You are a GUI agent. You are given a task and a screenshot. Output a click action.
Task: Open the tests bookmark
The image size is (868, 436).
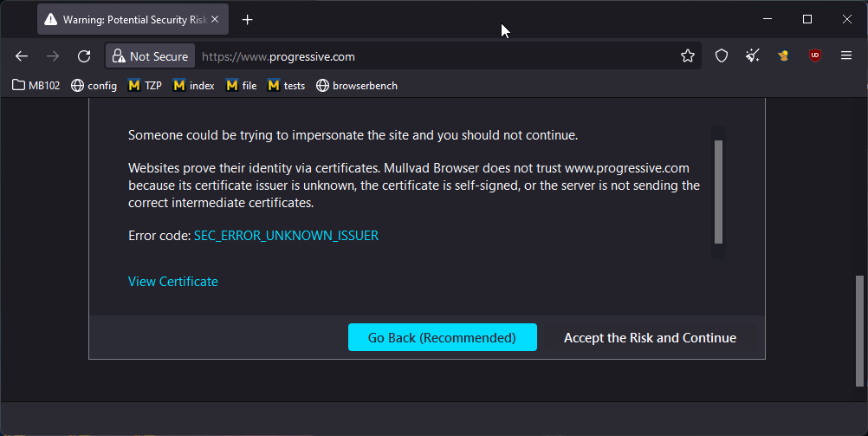pyautogui.click(x=286, y=85)
